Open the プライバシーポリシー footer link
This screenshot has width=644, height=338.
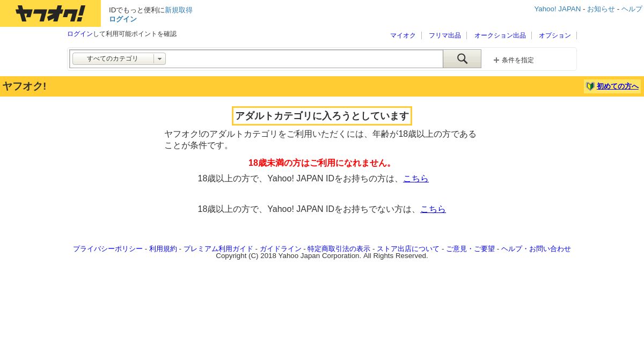[x=108, y=249]
